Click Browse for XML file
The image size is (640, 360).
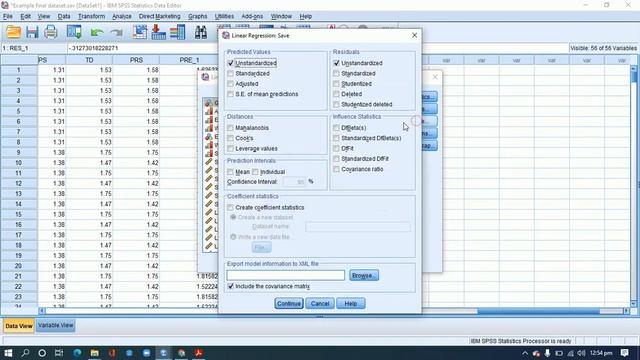tap(364, 276)
